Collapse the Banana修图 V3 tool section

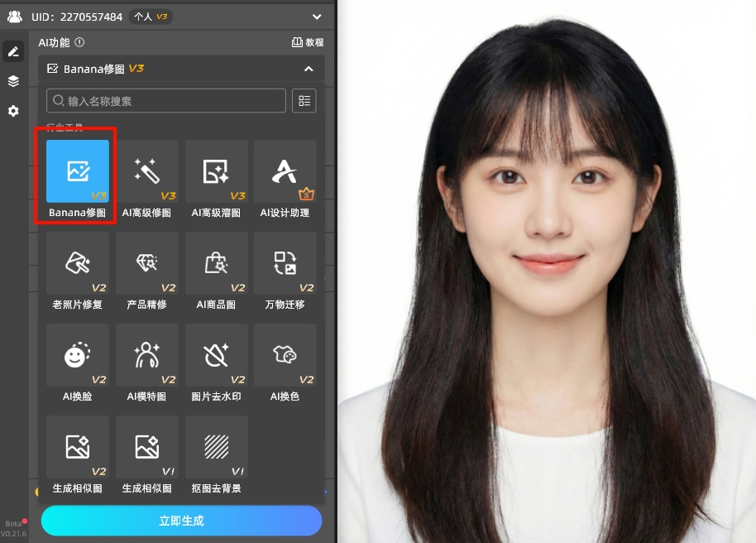[309, 69]
